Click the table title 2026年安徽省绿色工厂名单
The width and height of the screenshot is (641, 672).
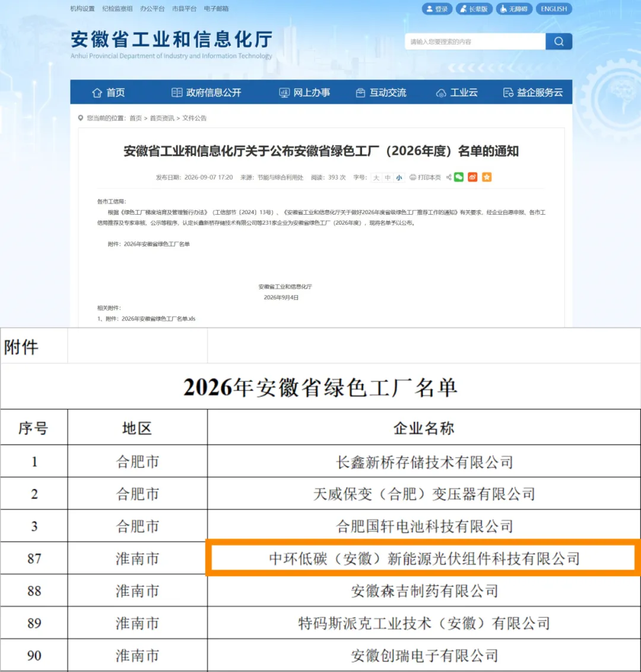pos(320,387)
